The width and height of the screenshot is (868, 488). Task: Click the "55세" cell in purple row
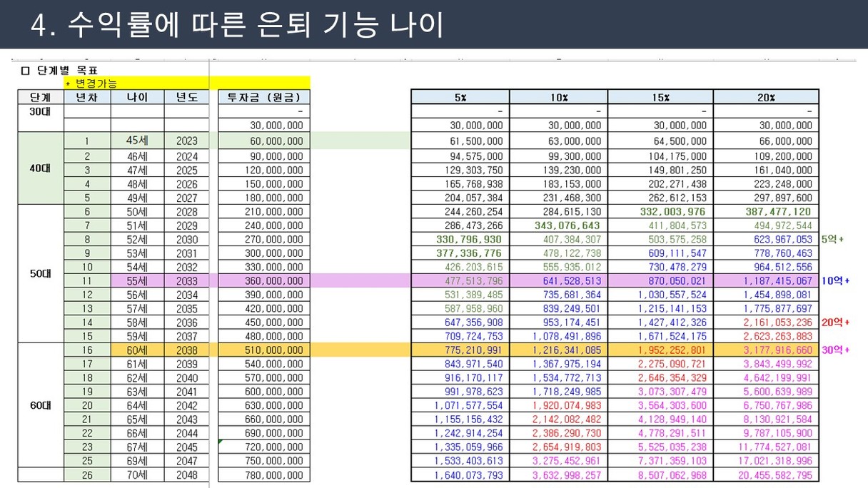[137, 281]
